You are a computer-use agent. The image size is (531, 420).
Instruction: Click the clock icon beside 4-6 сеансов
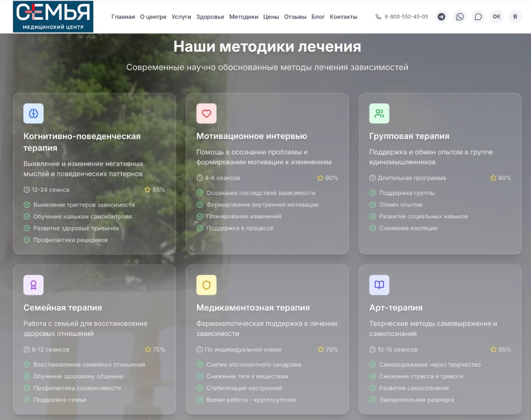pyautogui.click(x=200, y=178)
